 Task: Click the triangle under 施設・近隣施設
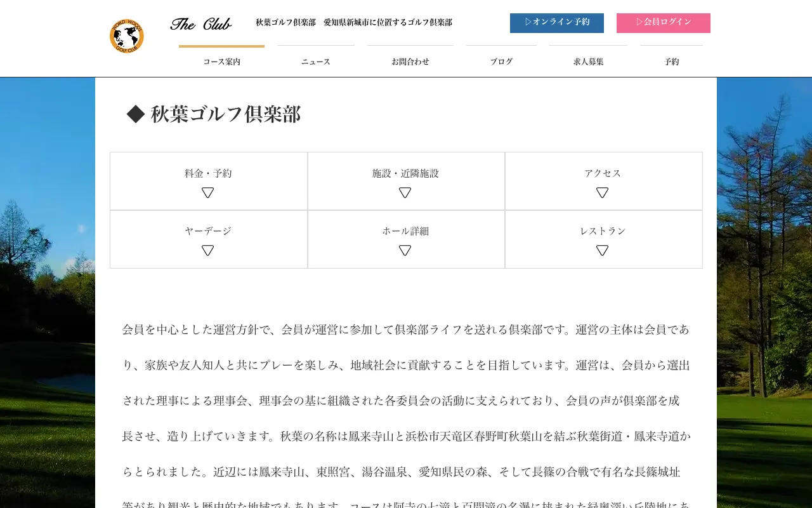pos(405,192)
